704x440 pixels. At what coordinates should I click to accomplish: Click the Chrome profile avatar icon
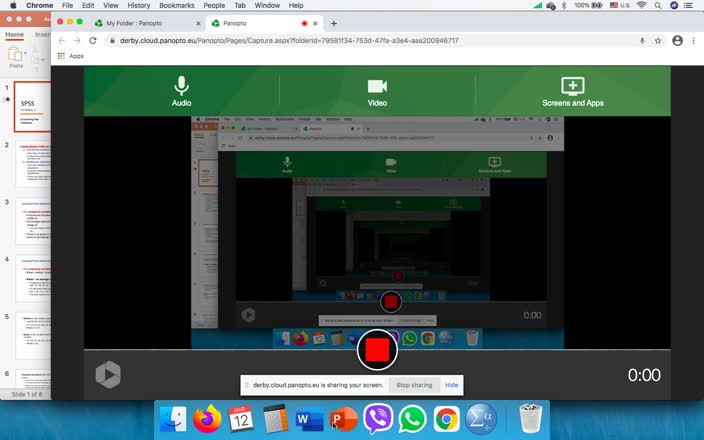pyautogui.click(x=677, y=41)
